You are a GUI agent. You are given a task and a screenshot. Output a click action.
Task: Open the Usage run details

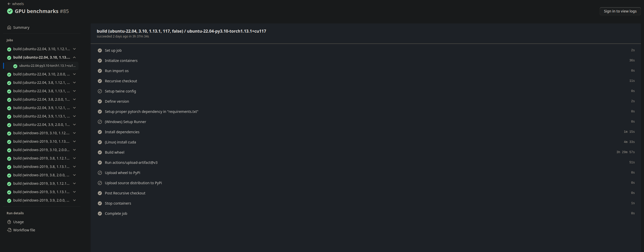[x=18, y=222]
